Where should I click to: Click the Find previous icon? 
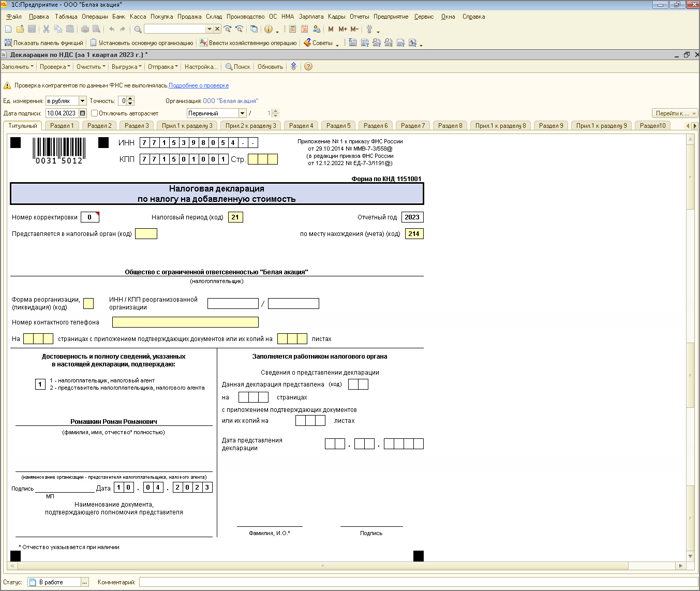239,29
